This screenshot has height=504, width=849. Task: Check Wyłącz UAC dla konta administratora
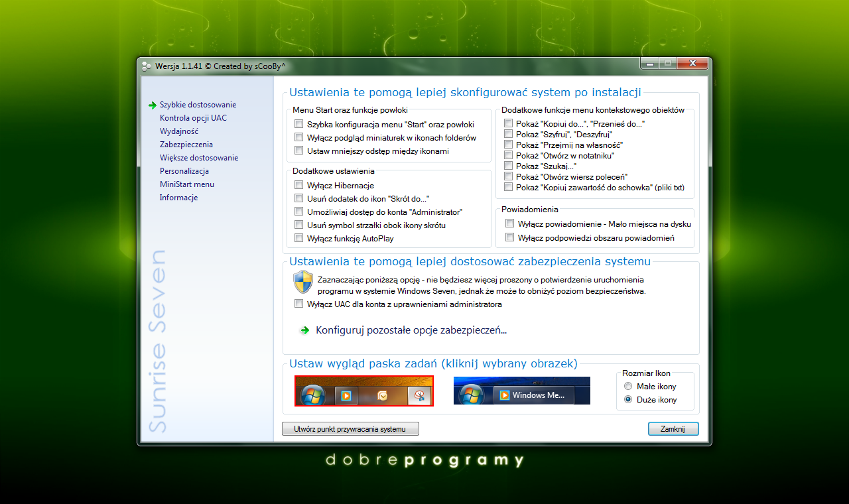click(x=299, y=304)
